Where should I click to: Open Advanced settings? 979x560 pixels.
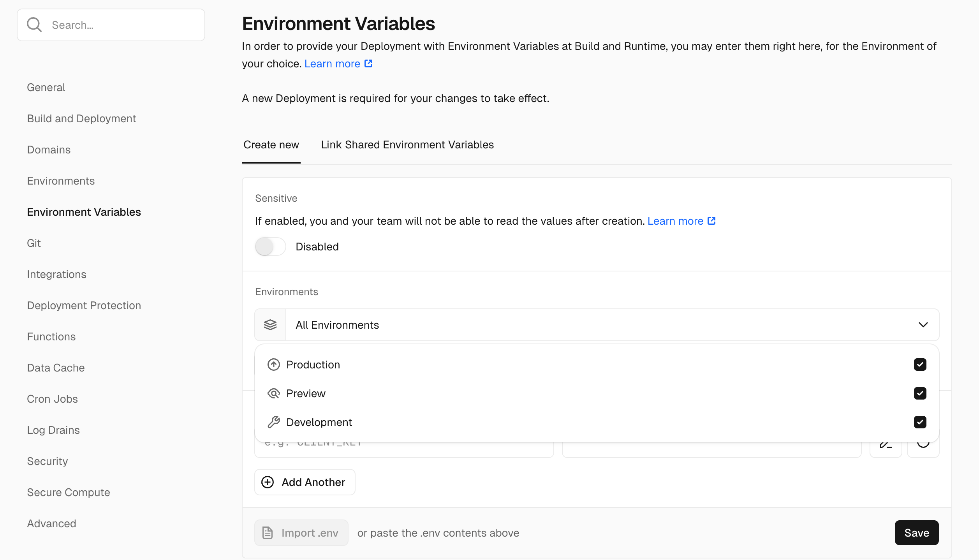point(51,523)
